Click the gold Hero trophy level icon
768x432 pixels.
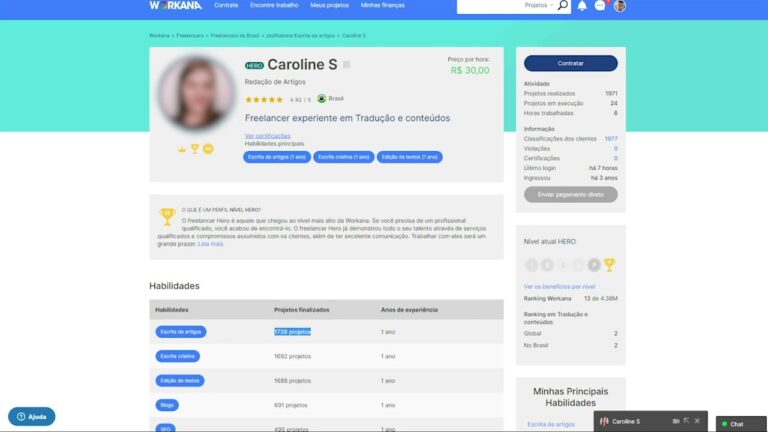[609, 264]
